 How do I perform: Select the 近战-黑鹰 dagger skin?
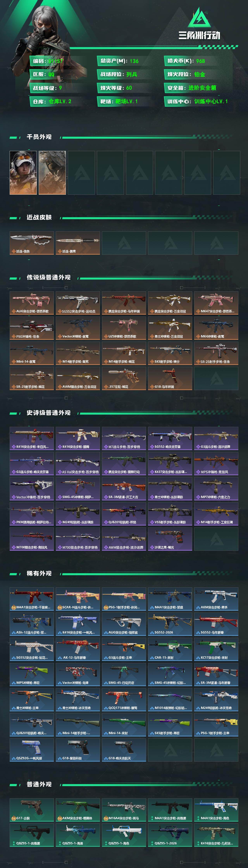(x=78, y=243)
